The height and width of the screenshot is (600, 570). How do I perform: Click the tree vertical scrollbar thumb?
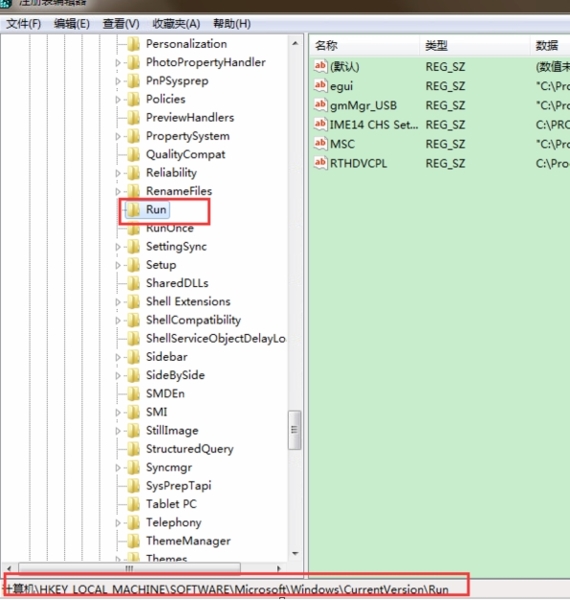click(294, 430)
